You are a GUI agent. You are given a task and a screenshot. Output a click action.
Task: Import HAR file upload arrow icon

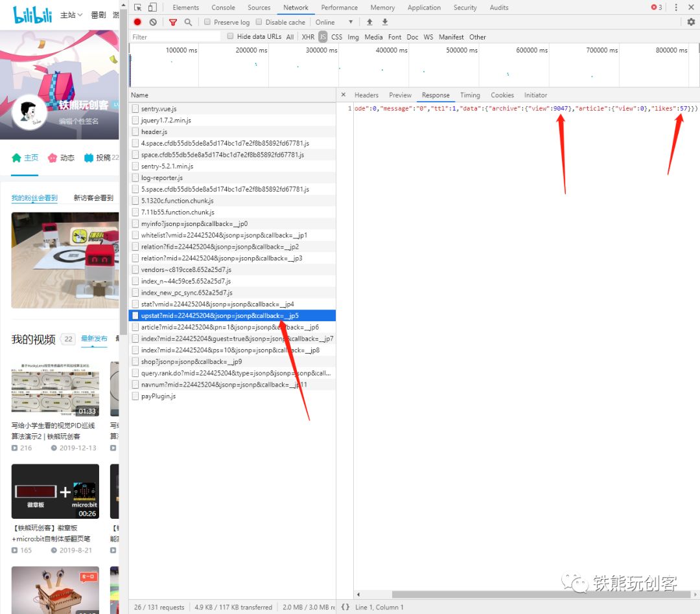coord(369,22)
